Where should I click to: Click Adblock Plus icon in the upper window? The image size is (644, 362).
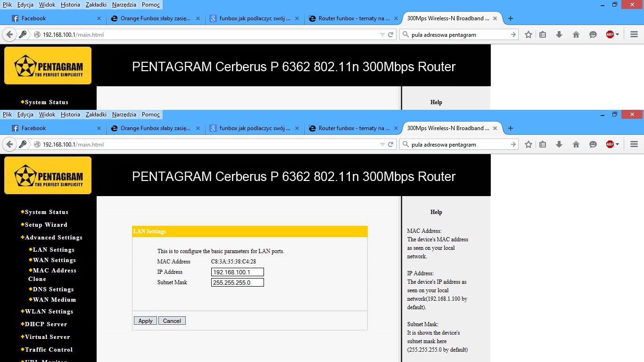(610, 34)
